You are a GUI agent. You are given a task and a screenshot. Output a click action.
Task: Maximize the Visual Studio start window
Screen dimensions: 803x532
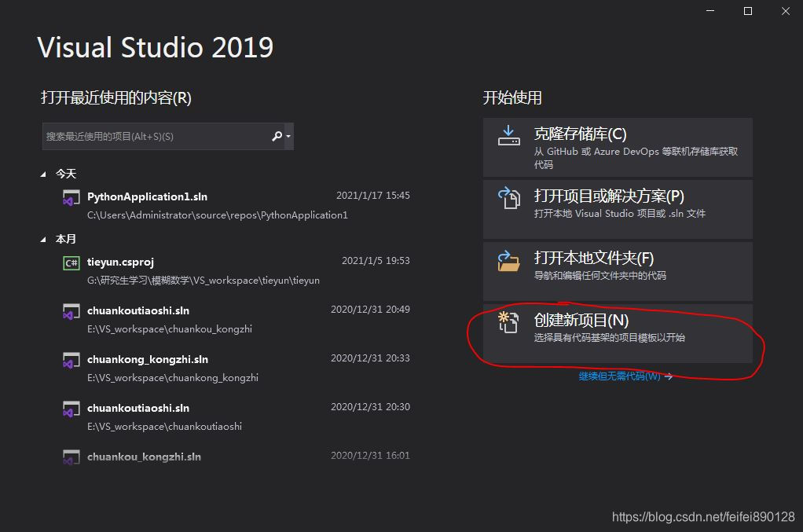(x=748, y=11)
